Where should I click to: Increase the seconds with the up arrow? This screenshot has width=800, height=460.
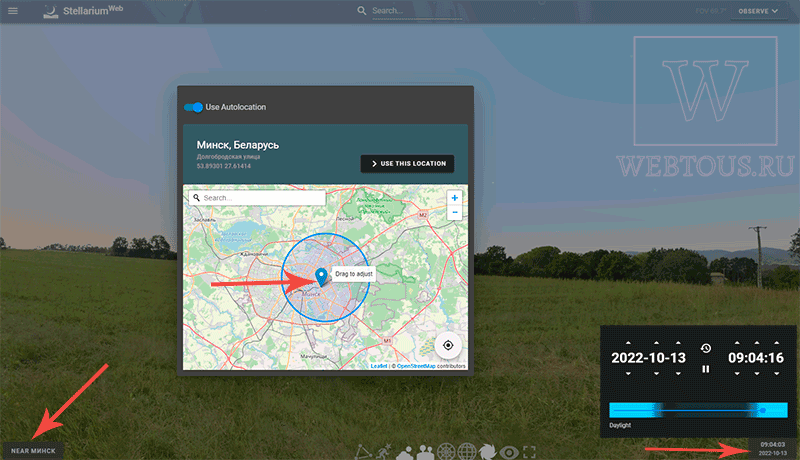[777, 343]
